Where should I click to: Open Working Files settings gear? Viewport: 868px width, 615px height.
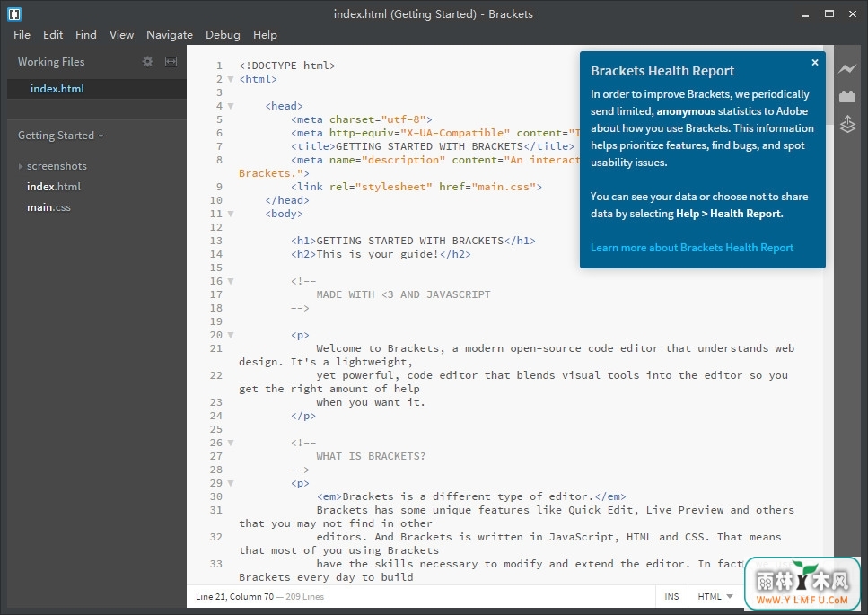click(x=147, y=61)
